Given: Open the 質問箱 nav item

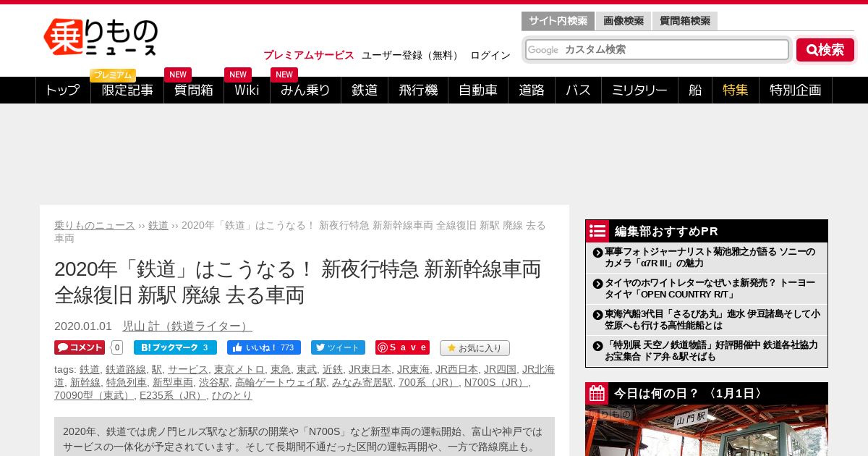Looking at the screenshot, I should (194, 90).
